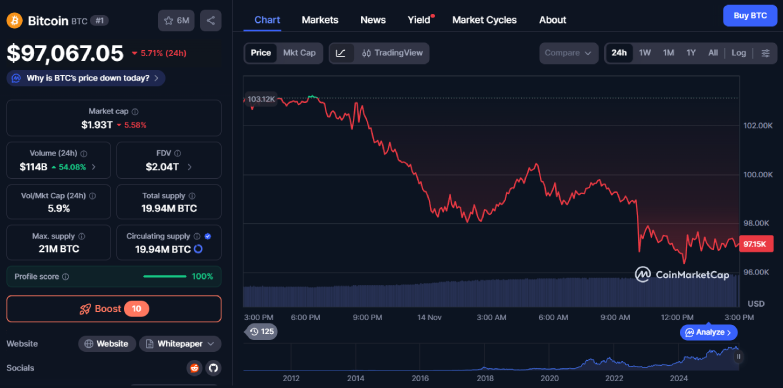
Task: Select the All time range
Action: (x=713, y=53)
